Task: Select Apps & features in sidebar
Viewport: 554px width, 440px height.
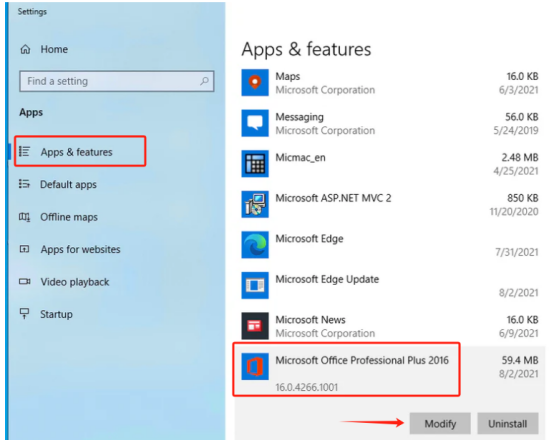Action: [x=76, y=152]
